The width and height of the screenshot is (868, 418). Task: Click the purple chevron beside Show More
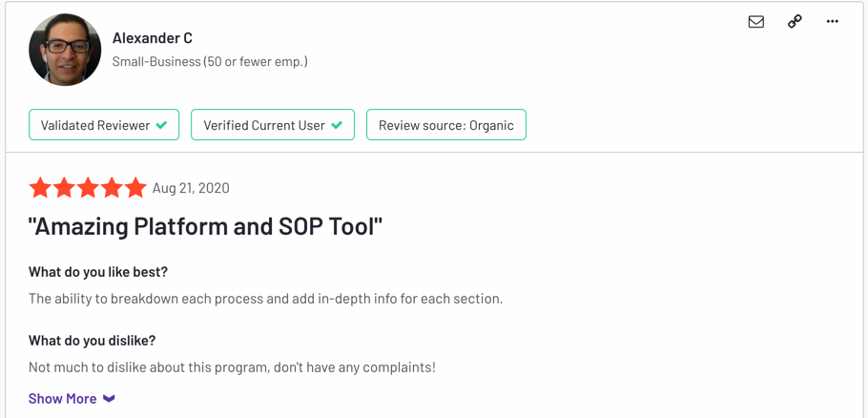coord(109,399)
